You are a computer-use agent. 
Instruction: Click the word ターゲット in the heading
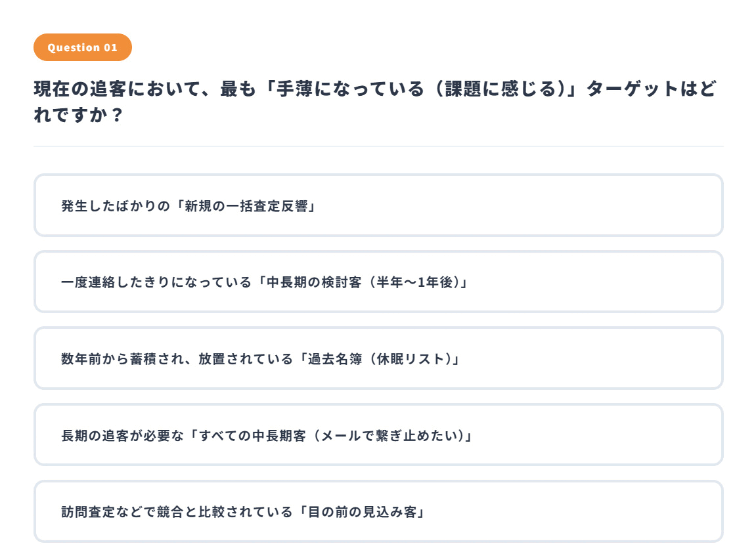[632, 89]
